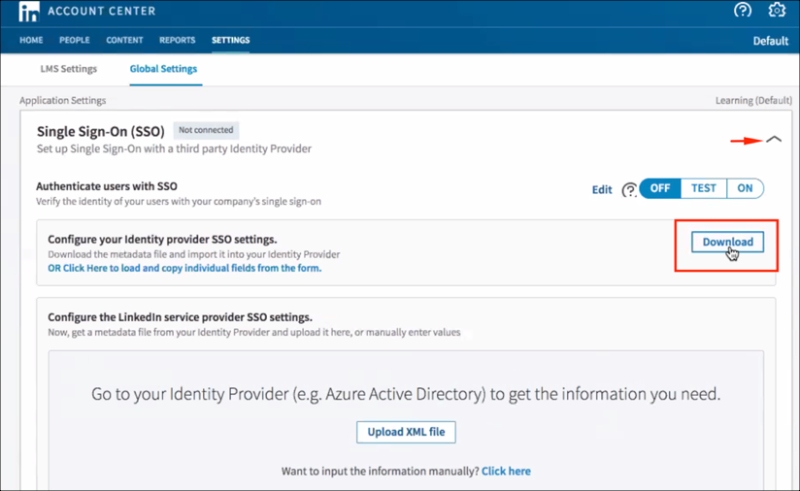Click here to input information manually
This screenshot has width=800, height=491.
(506, 471)
